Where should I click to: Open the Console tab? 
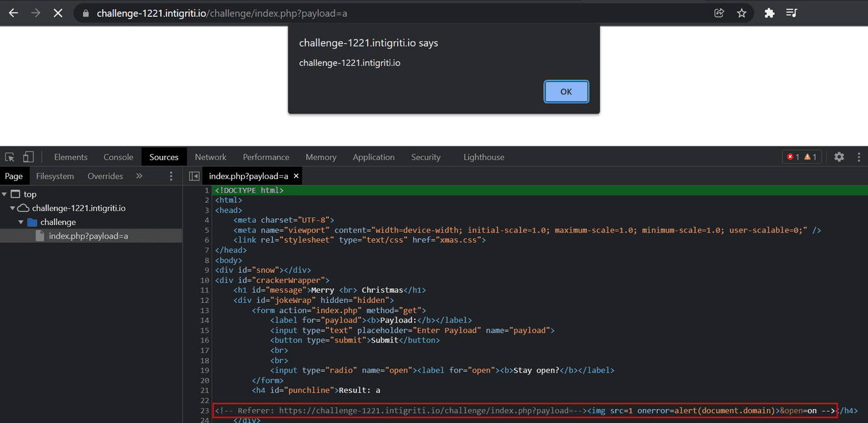[118, 157]
